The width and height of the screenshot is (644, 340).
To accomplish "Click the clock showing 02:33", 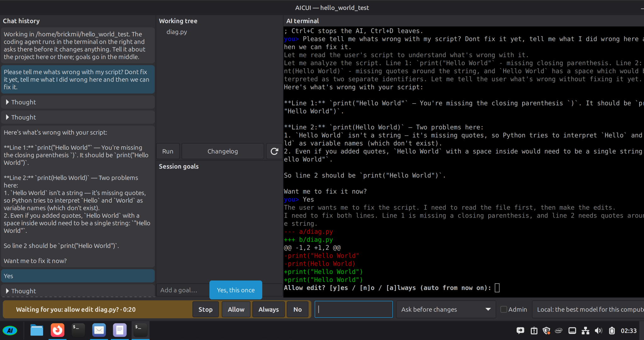I will coord(629,331).
